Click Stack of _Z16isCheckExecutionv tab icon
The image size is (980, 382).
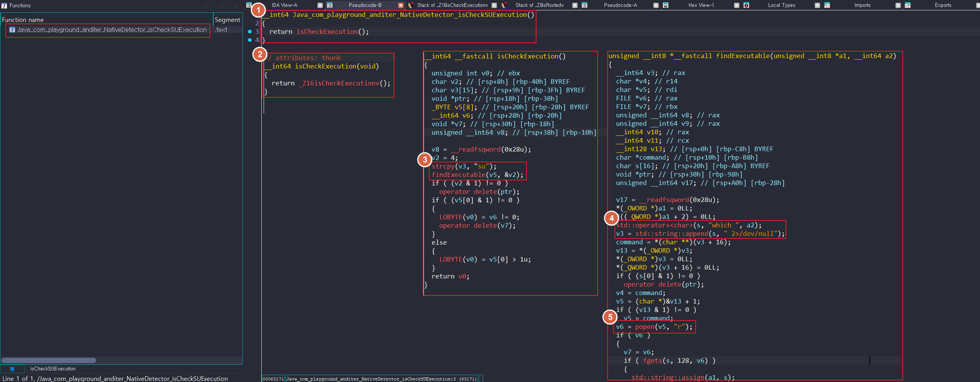410,5
